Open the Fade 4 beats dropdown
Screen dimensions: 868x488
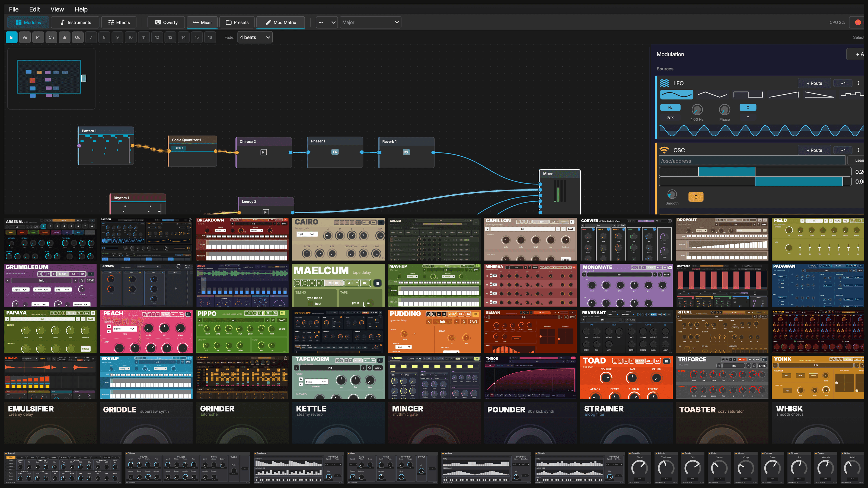pyautogui.click(x=255, y=37)
